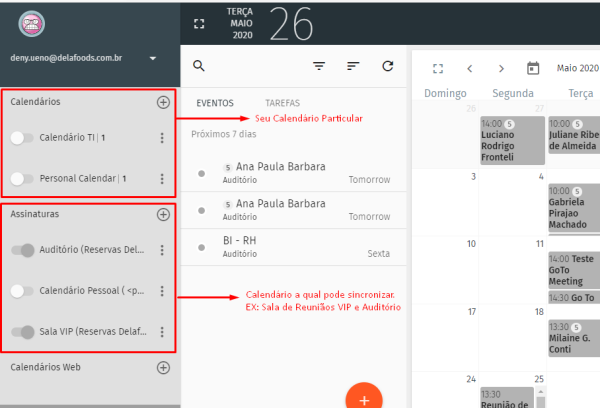Open Luciano Rodrigo Fronteli calendar event

[x=511, y=141]
